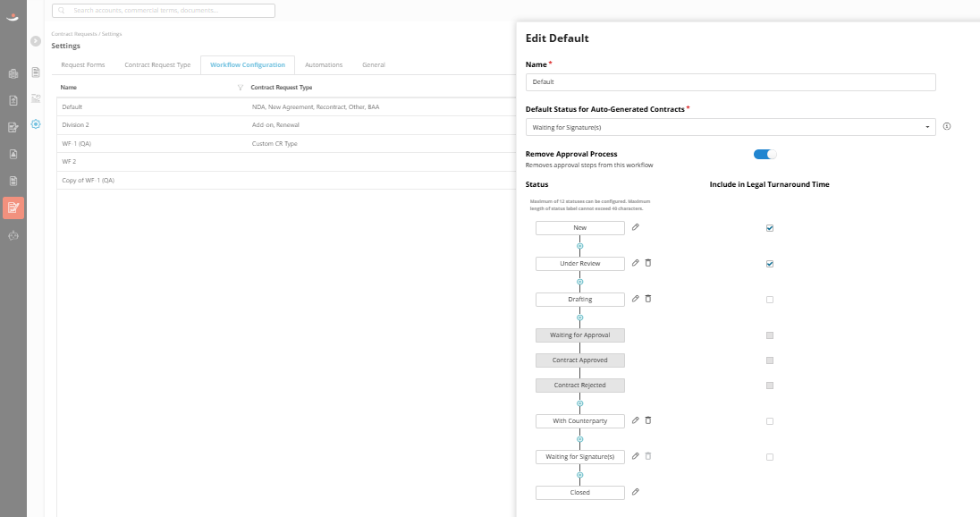Edit the Drafting status label
The image size is (980, 517).
point(635,298)
